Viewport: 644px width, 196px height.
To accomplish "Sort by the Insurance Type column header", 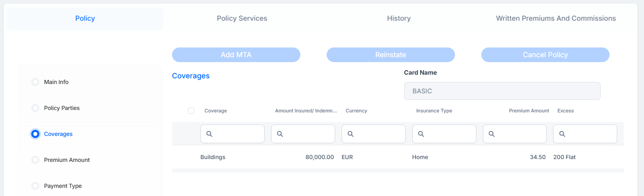I will (434, 111).
